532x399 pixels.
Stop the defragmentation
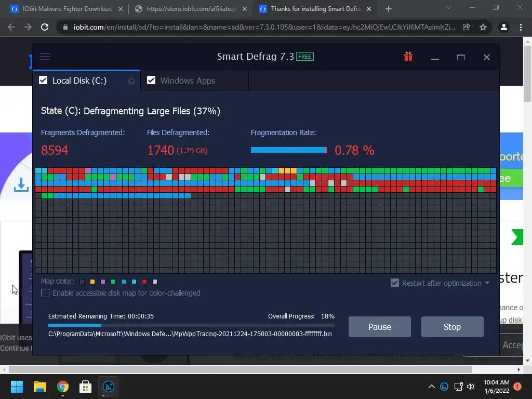(453, 327)
